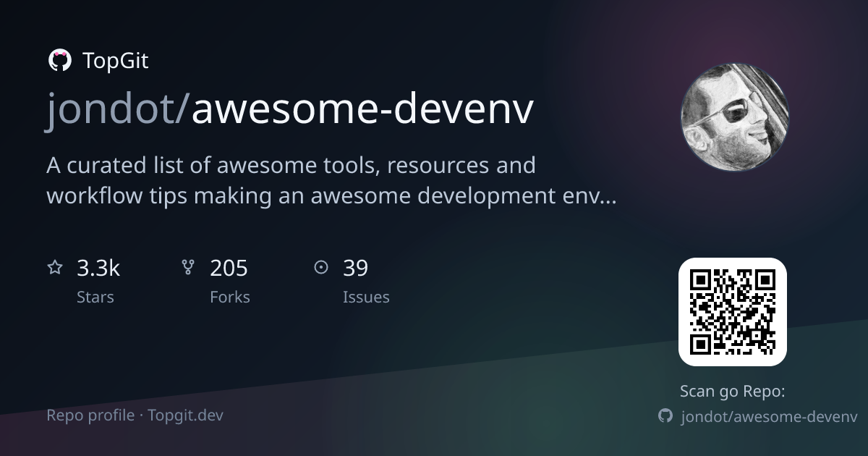
Task: Click the jondot avatar photo
Action: tap(734, 117)
